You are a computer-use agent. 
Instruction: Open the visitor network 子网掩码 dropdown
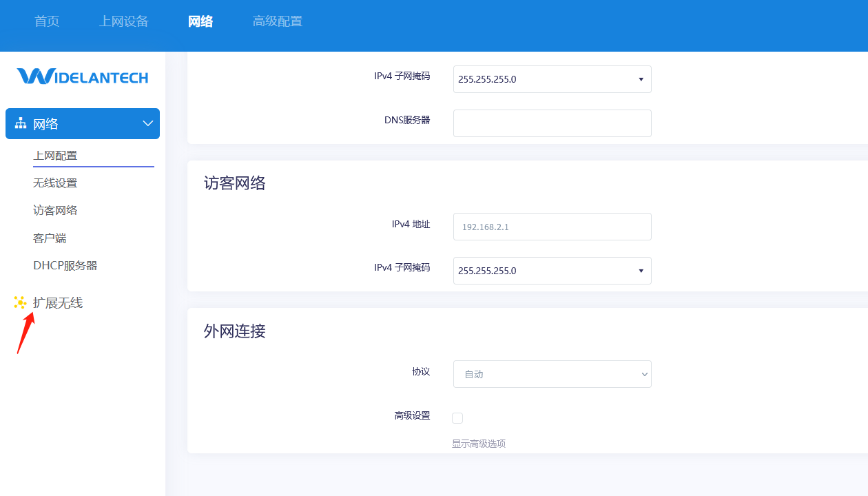552,271
